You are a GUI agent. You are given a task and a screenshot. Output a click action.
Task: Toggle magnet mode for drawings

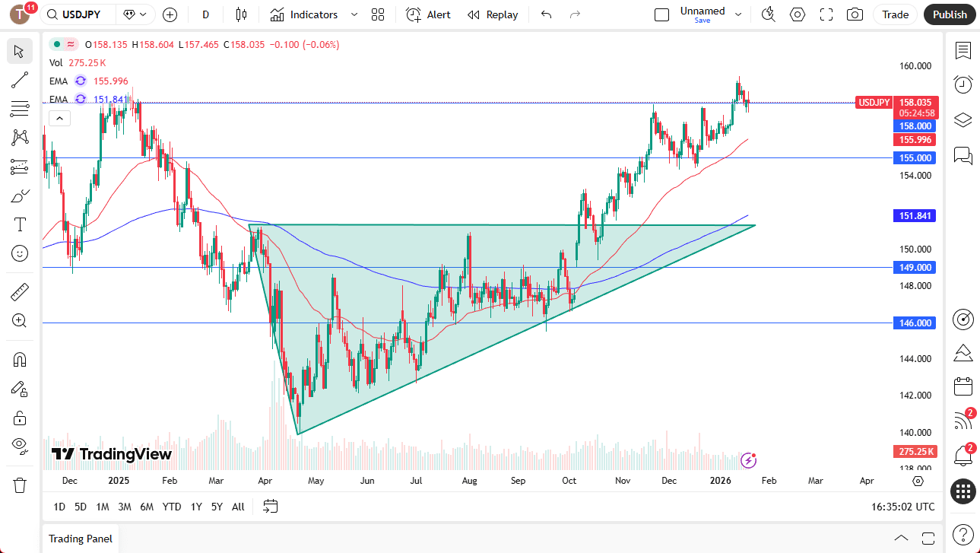point(20,359)
